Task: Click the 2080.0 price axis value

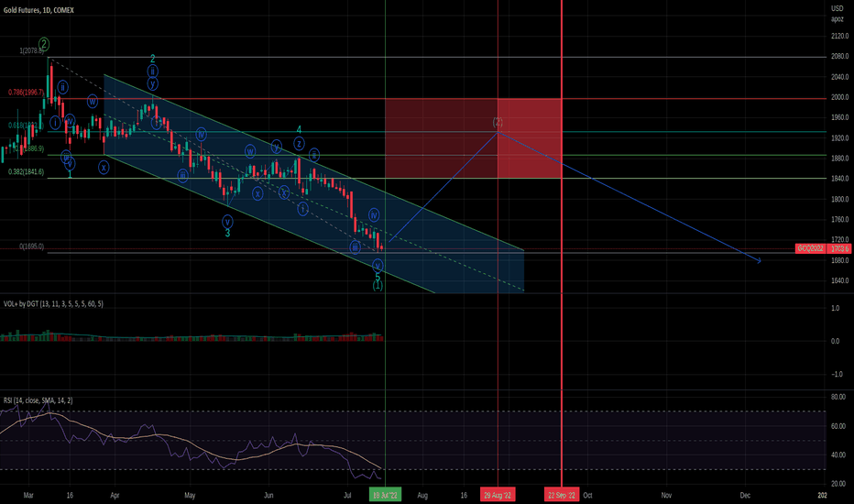Action: coord(839,56)
